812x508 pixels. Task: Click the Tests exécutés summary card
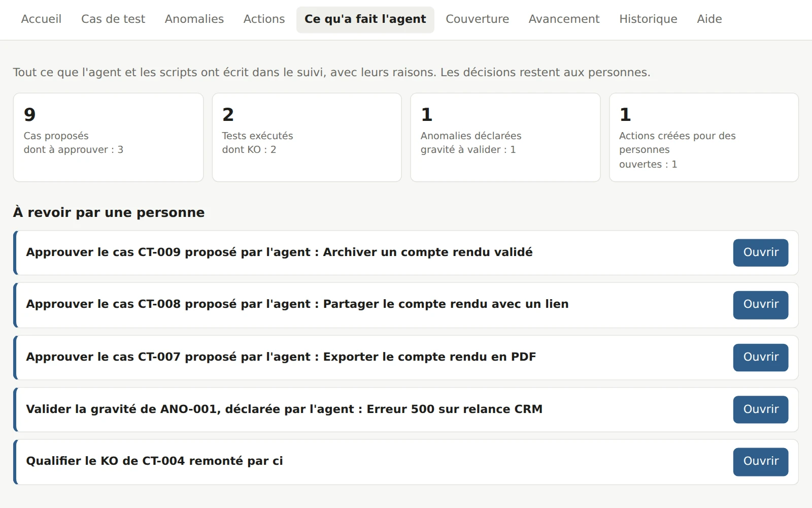(307, 137)
